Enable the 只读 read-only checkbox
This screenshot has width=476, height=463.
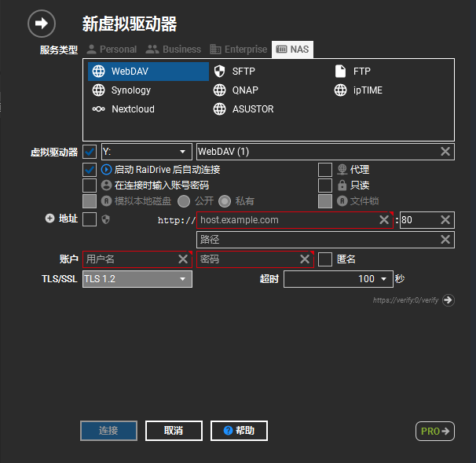325,186
